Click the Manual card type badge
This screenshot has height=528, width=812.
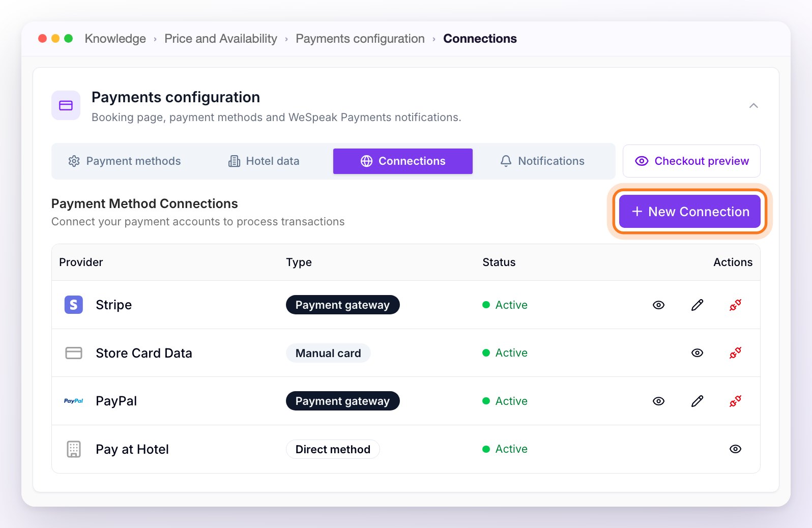[328, 353]
